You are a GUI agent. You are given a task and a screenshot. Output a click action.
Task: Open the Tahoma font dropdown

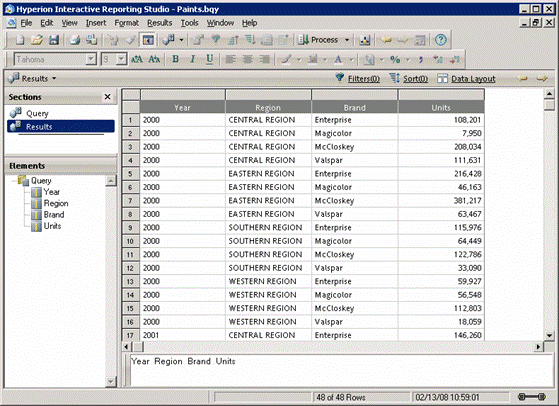[91, 59]
